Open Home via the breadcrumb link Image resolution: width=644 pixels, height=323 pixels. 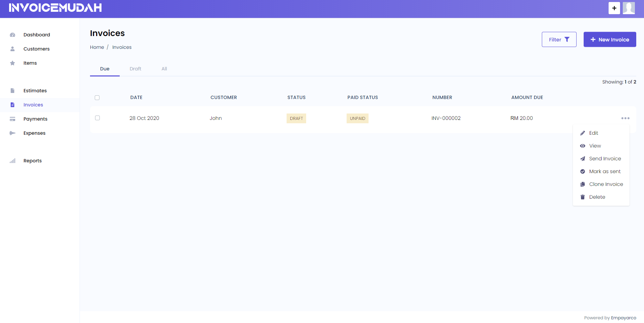click(97, 47)
